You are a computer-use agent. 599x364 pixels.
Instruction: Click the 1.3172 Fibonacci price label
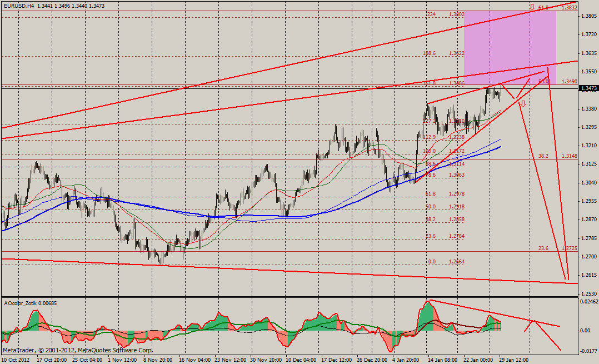click(457, 151)
